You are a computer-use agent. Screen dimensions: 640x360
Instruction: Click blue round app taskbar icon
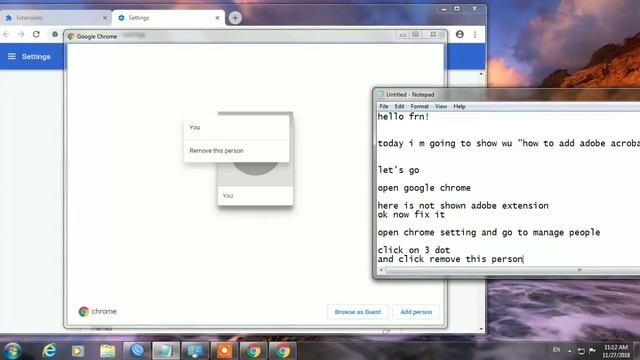pos(137,351)
